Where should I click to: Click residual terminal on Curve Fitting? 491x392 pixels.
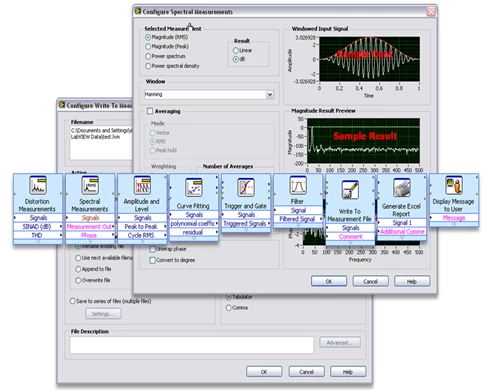click(194, 232)
